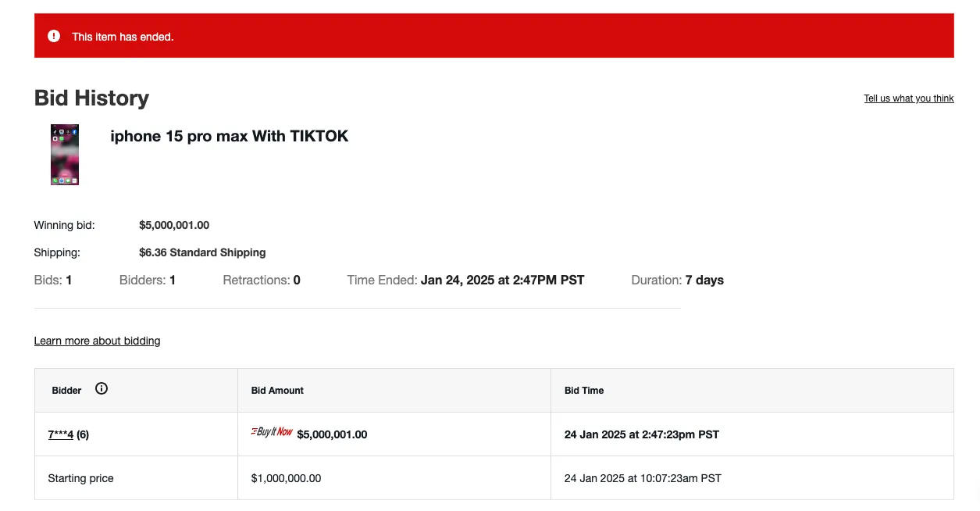980x511 pixels.
Task: Click the 'This item has ended.' message
Action: pos(123,37)
